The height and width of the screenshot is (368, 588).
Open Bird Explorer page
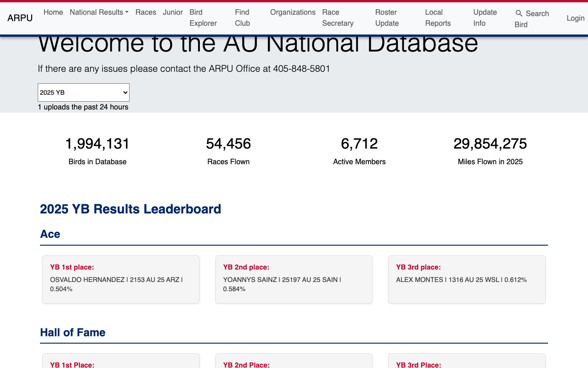pos(203,18)
